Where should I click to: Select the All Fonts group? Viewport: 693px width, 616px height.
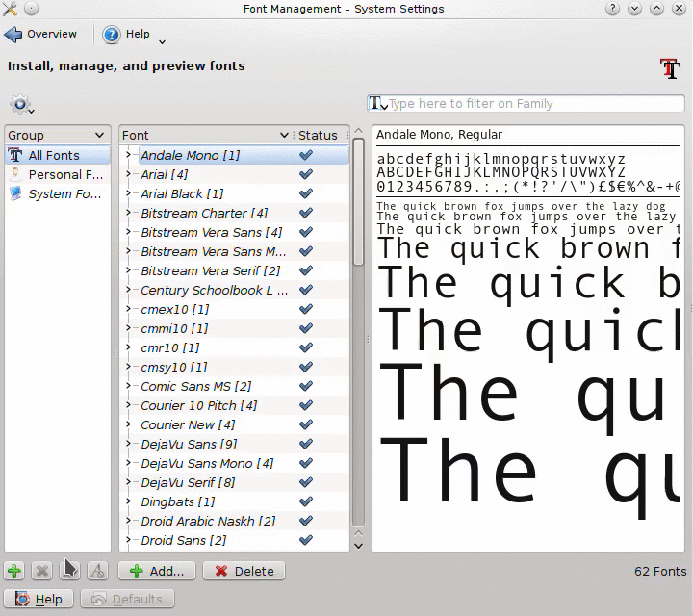pos(58,155)
